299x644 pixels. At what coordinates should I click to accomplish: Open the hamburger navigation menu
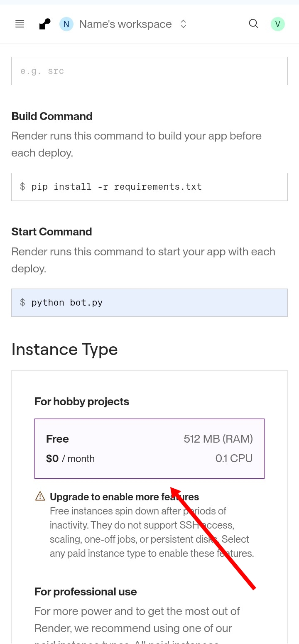tap(20, 24)
